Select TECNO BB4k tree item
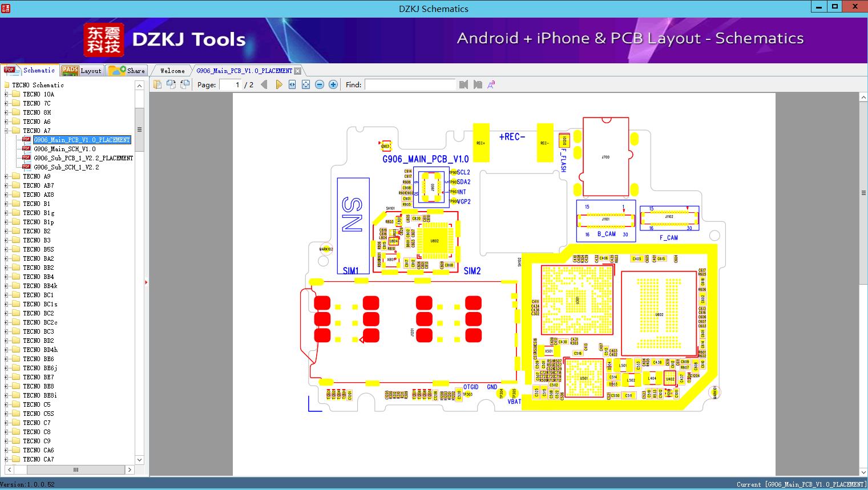The image size is (868, 490). (40, 286)
